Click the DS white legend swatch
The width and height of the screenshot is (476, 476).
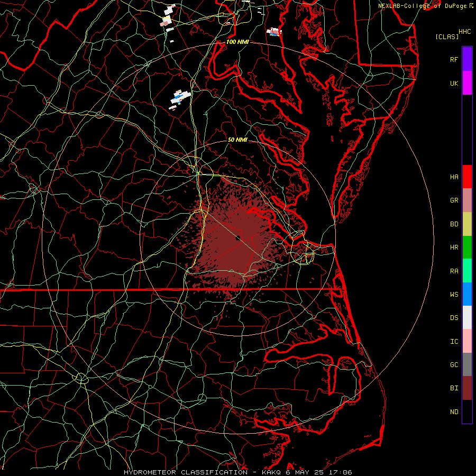pyautogui.click(x=467, y=317)
